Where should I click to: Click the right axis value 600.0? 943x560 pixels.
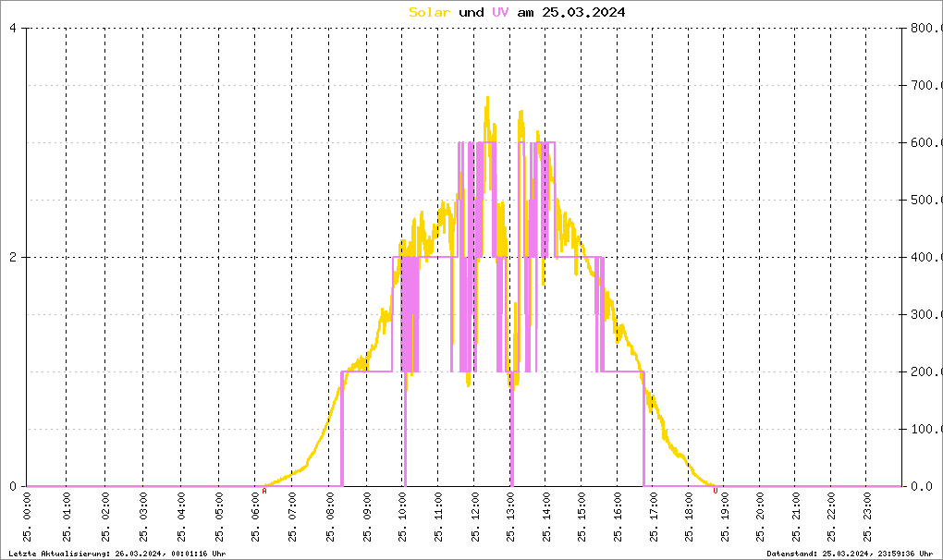point(928,142)
